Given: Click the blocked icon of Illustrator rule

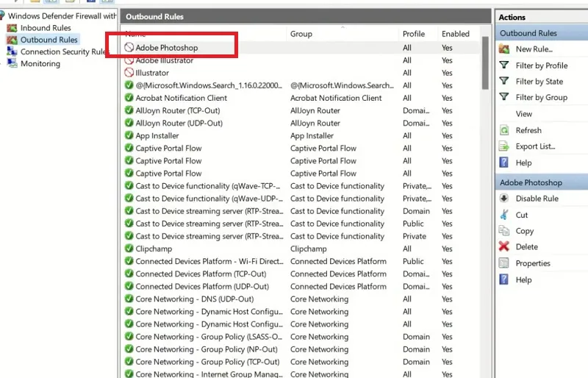Looking at the screenshot, I should coord(129,73).
